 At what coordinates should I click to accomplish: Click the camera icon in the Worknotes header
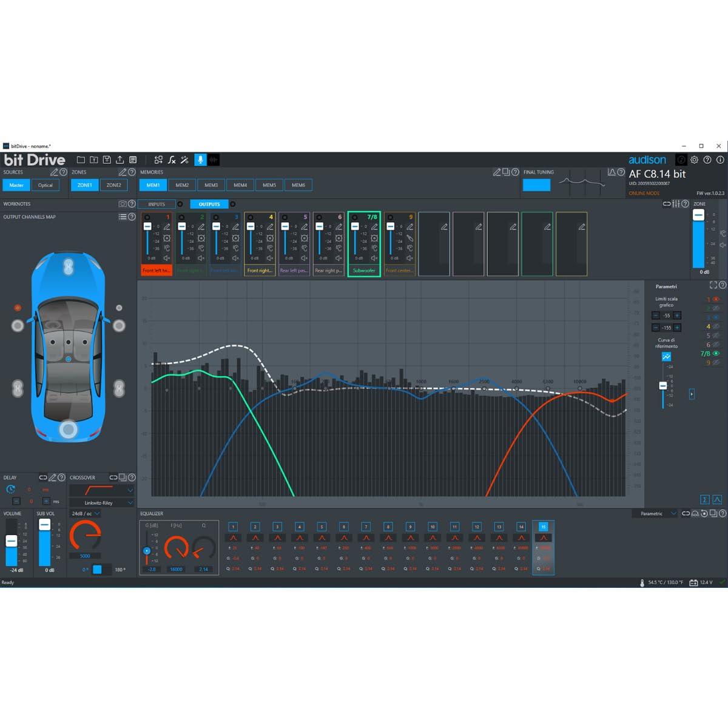[123, 204]
